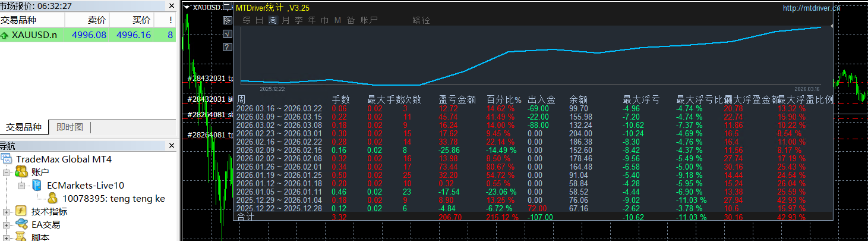Viewport: 868px width, 241px height.
Task: Select the EA交易 tree item
Action: coord(46,224)
